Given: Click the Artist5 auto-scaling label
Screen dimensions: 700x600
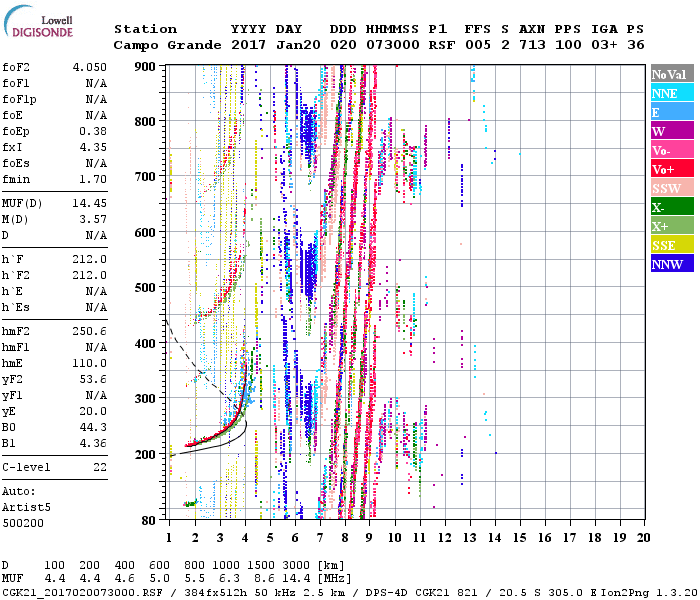Looking at the screenshot, I should click(26, 508).
